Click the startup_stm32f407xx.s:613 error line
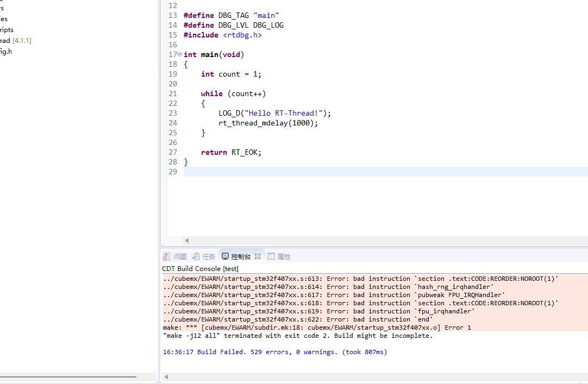The image size is (588, 384). click(x=360, y=279)
